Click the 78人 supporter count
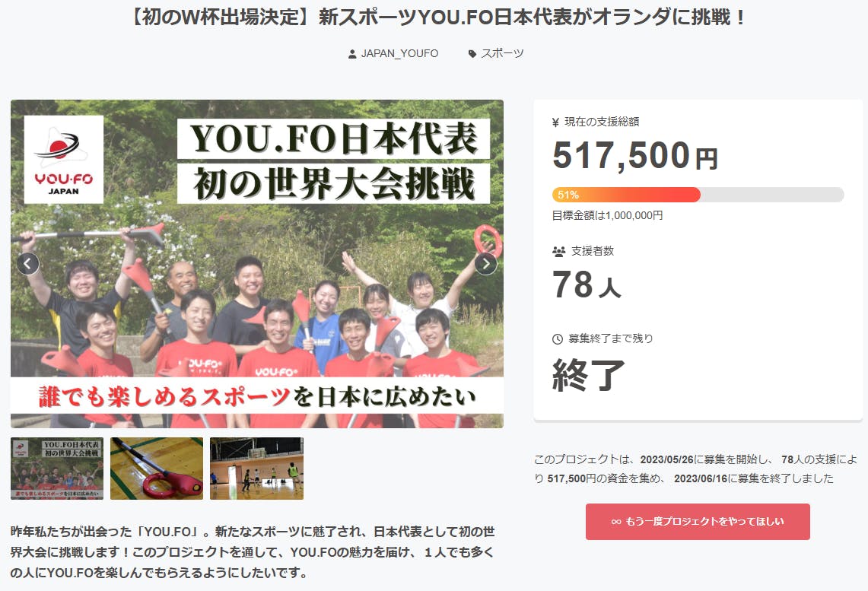868x591 pixels. 586,285
